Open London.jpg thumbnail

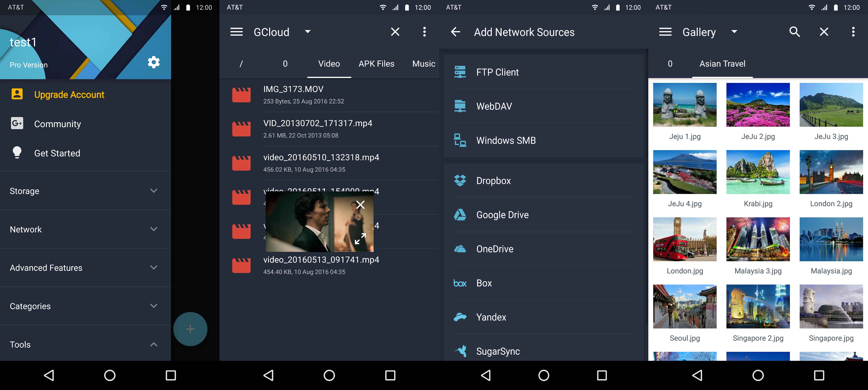click(x=684, y=239)
